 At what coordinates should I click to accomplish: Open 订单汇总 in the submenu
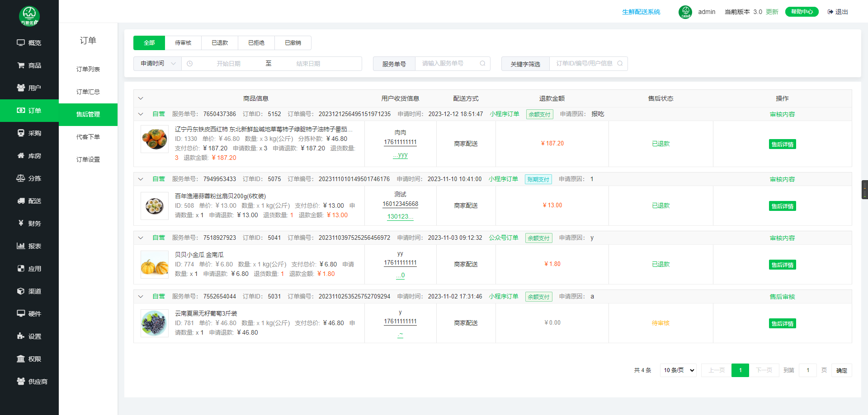[88, 92]
